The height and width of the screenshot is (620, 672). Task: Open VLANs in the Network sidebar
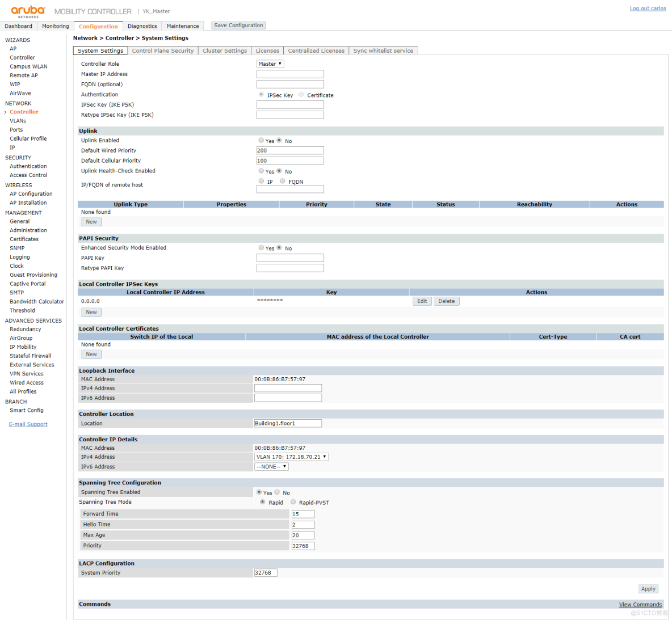[18, 121]
